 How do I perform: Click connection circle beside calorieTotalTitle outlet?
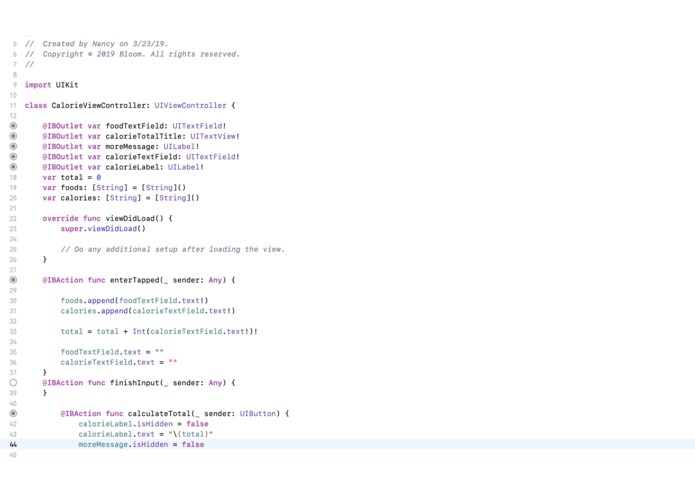[13, 136]
